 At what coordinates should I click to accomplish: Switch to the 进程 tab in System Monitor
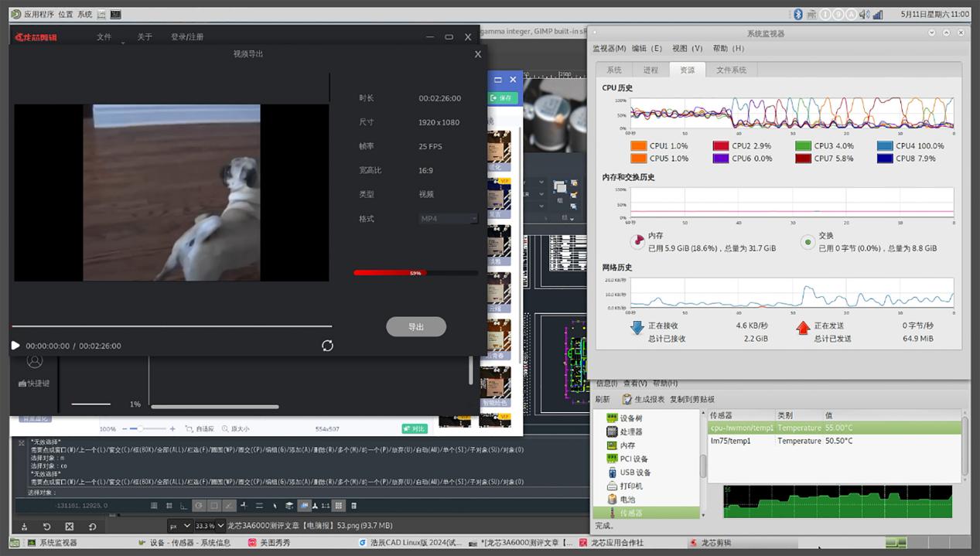point(650,70)
